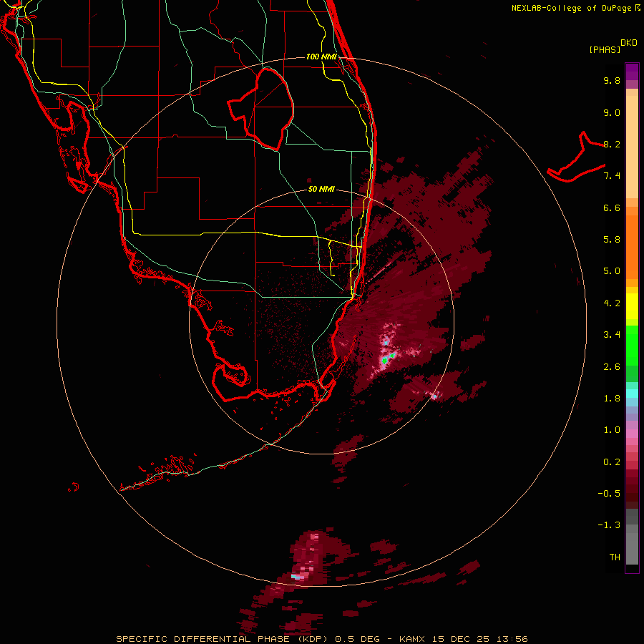Select the 8.2 scale label
The image size is (644, 644).
click(612, 144)
